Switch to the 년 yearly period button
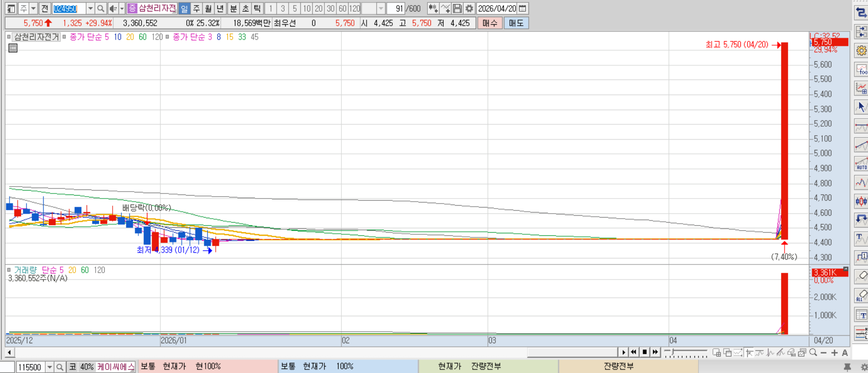 point(220,9)
